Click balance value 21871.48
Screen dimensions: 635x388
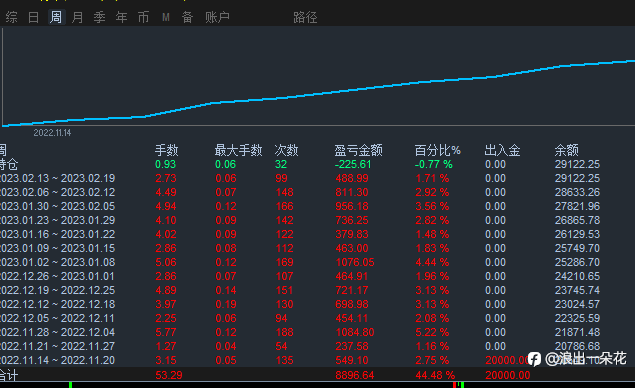click(x=577, y=333)
